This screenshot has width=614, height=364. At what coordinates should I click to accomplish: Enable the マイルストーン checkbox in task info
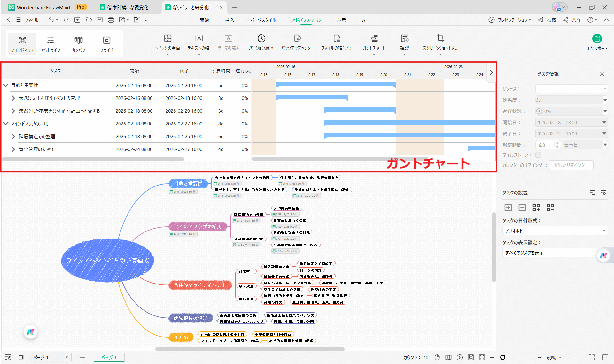(538, 155)
